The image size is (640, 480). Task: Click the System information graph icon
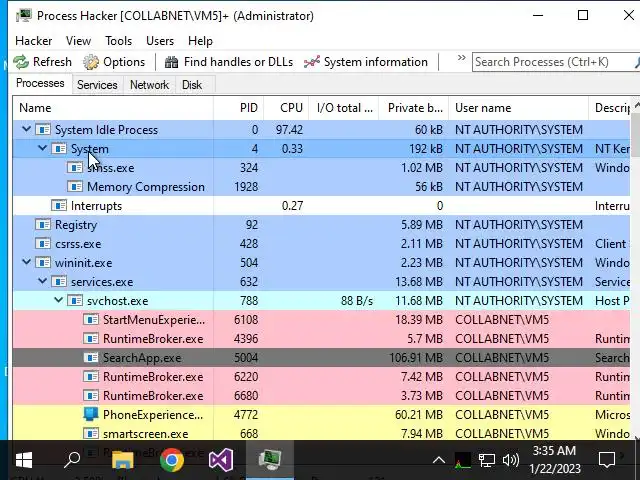[x=312, y=62]
